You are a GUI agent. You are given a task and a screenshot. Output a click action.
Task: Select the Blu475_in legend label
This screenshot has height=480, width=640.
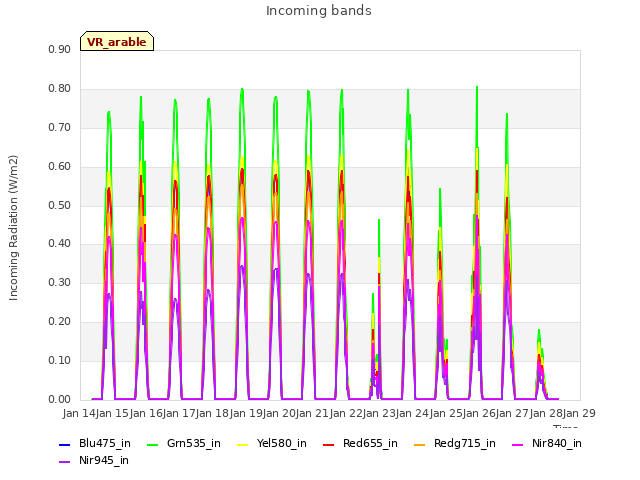[x=105, y=444]
